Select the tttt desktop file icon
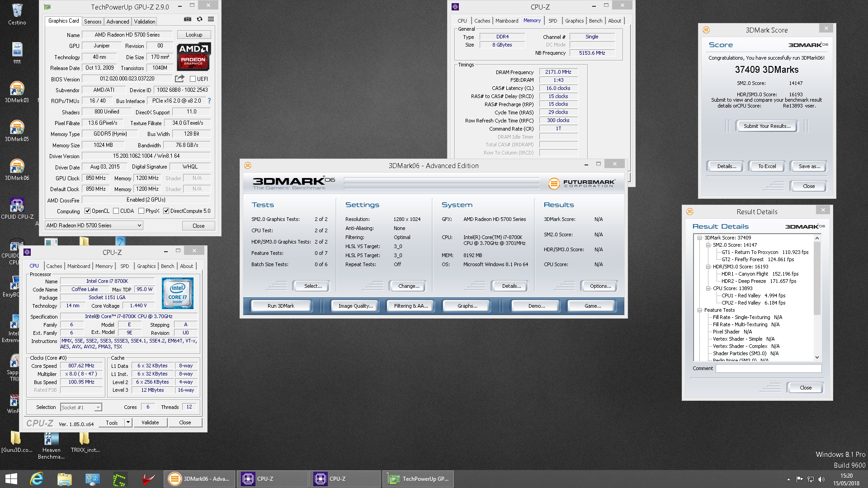Image resolution: width=868 pixels, height=488 pixels. [x=17, y=53]
